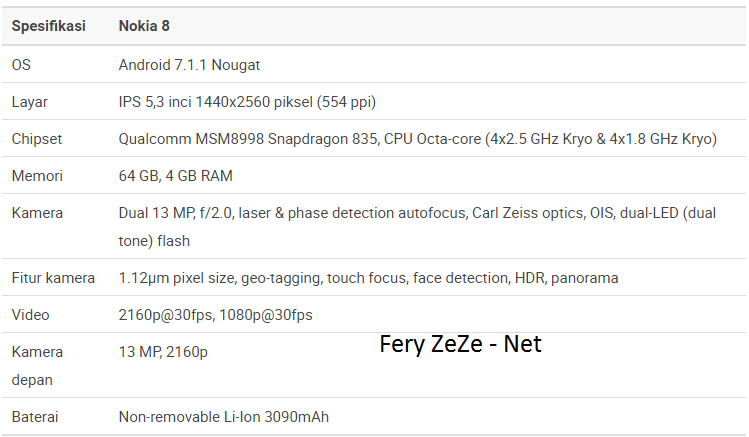Click the Baterai row label

click(x=35, y=417)
